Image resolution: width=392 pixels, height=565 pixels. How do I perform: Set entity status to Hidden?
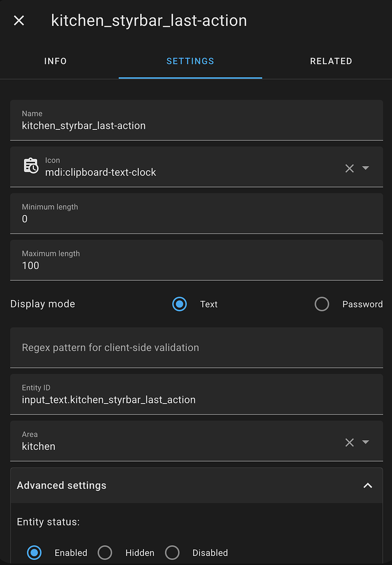tap(105, 553)
